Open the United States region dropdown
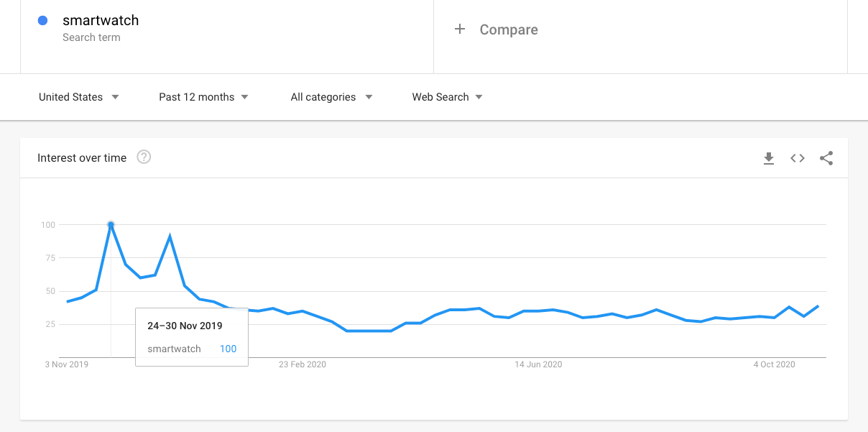Image resolution: width=868 pixels, height=432 pixels. click(79, 97)
